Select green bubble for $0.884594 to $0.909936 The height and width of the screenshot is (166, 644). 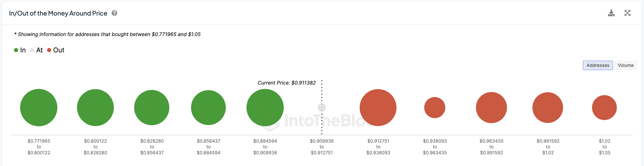(x=265, y=108)
